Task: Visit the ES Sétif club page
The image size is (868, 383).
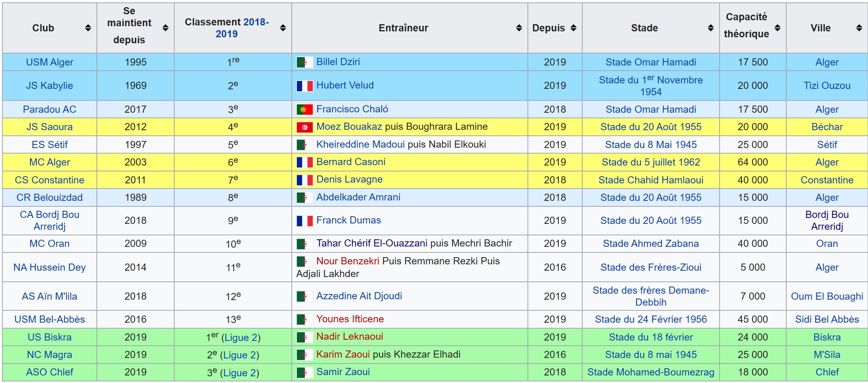Action: tap(50, 145)
